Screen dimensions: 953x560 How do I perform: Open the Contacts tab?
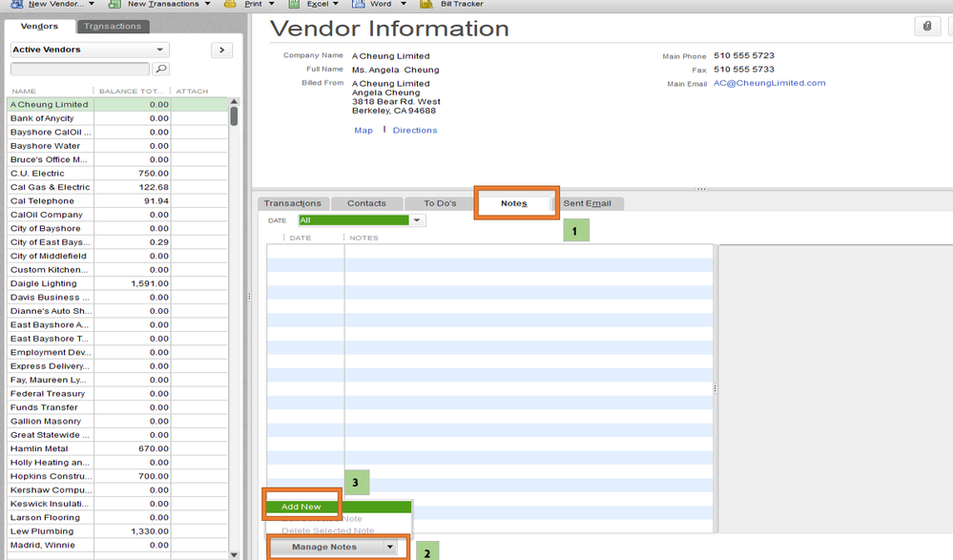point(366,203)
